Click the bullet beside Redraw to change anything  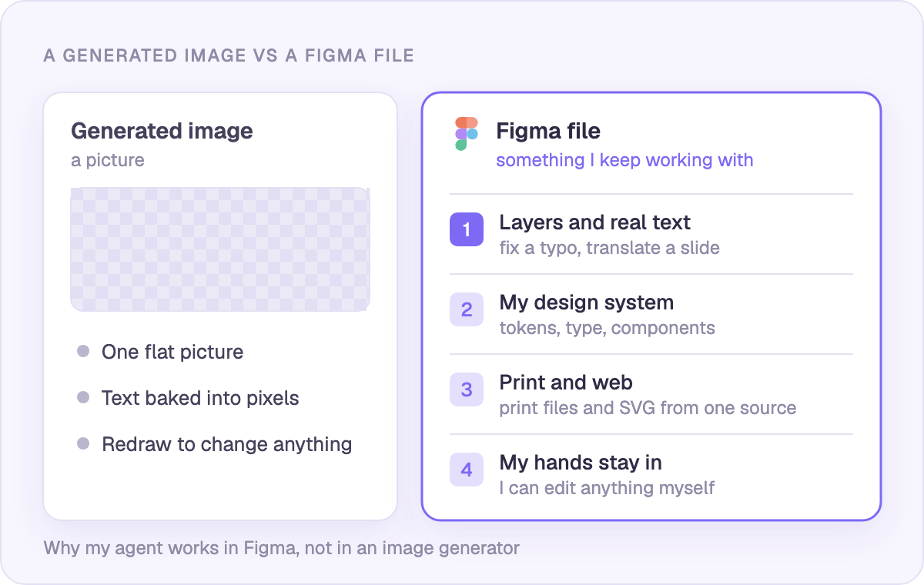(x=83, y=444)
